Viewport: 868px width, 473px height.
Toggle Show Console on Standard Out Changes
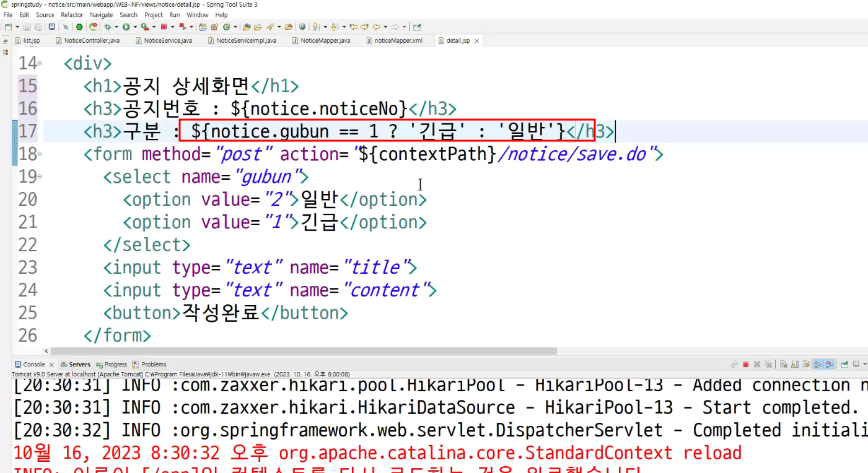pos(818,365)
